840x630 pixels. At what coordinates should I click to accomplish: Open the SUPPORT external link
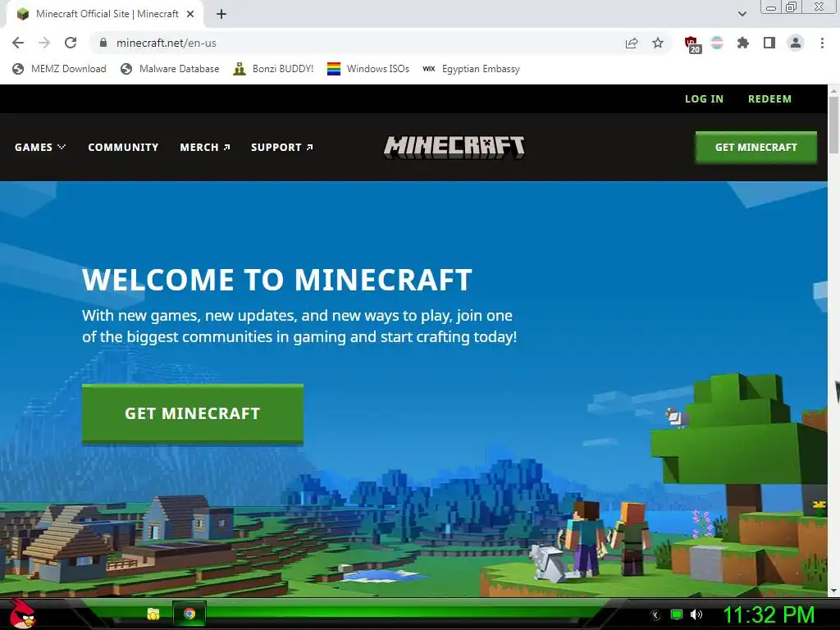(x=282, y=147)
